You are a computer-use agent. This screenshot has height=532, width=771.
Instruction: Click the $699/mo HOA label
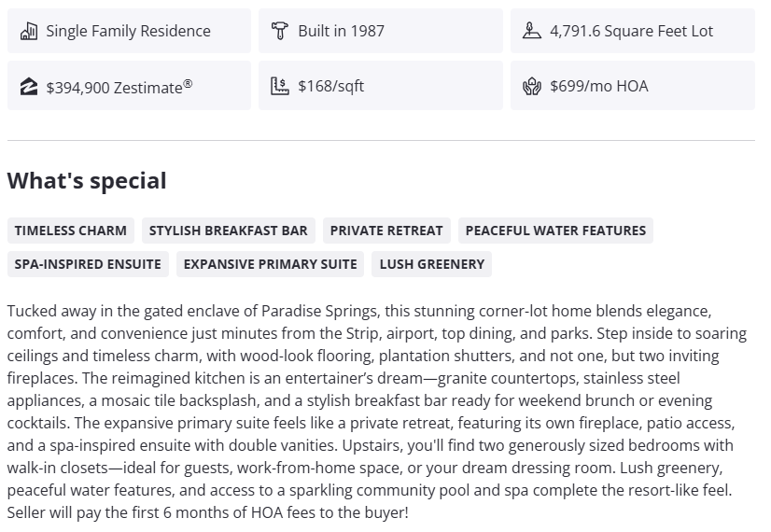pos(598,86)
